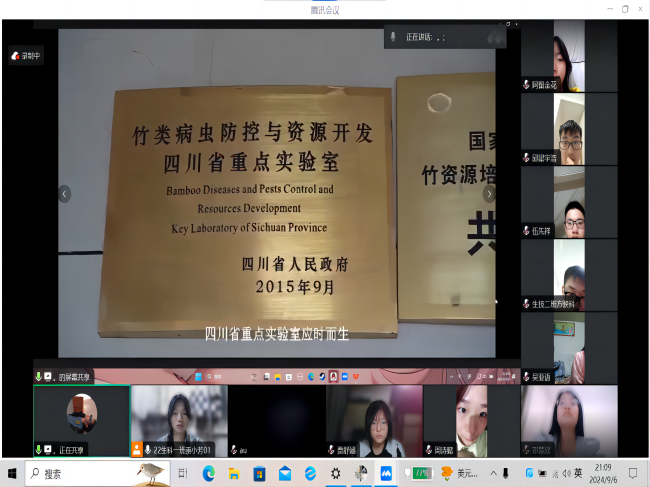Click muted mic icon on 吴亚语 tile

(x=526, y=376)
